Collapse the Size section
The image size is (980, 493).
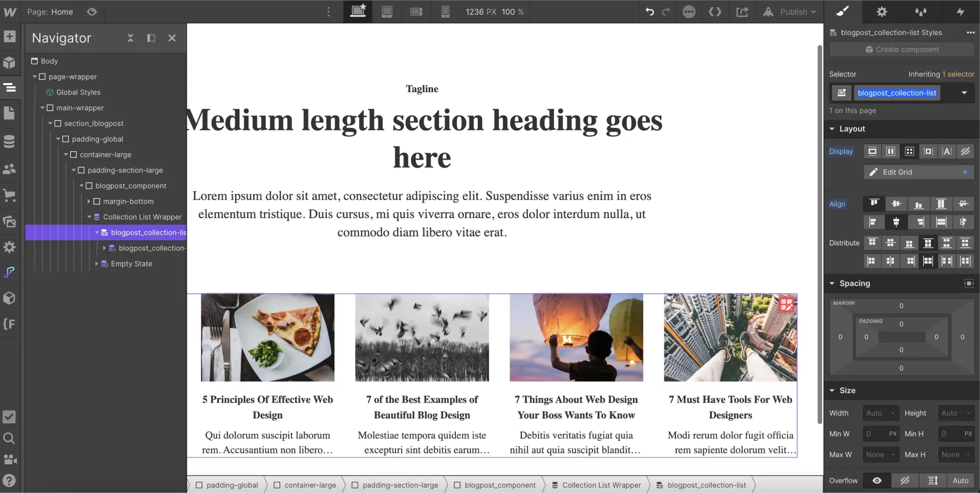coord(832,390)
